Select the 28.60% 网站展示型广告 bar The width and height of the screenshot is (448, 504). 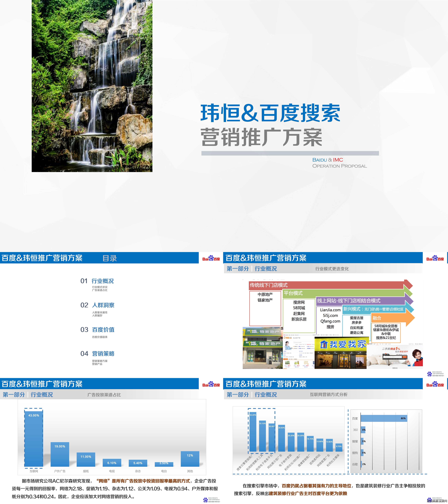281,438
